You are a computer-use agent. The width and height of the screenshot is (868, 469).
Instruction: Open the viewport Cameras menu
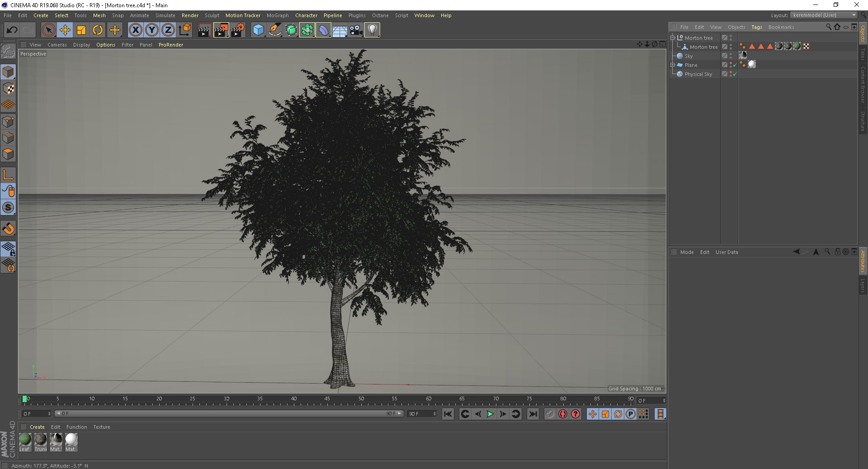click(57, 45)
